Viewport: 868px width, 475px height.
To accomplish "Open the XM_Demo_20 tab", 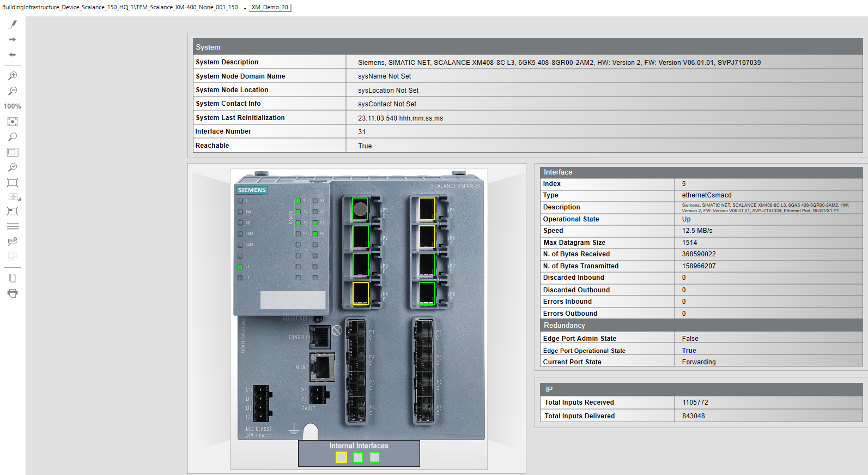I will (x=270, y=7).
